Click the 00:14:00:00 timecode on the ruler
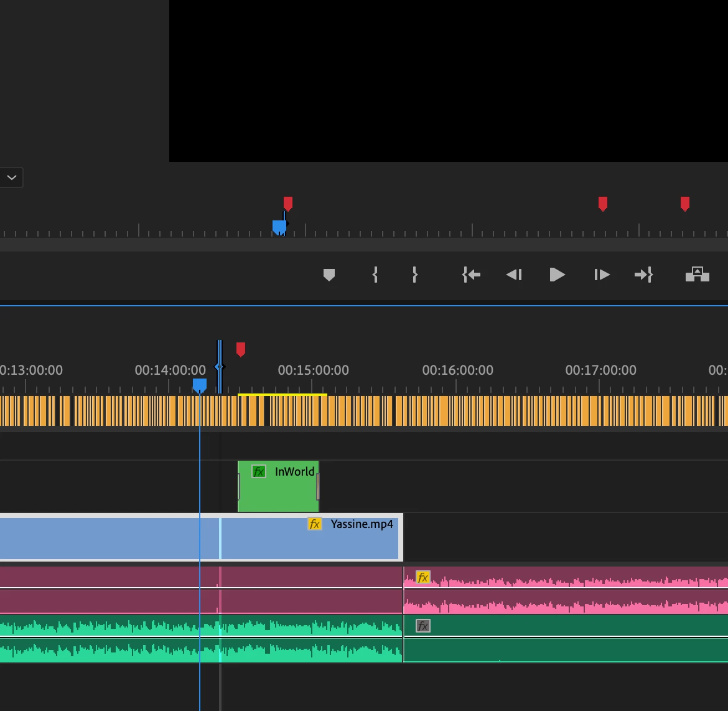The width and height of the screenshot is (728, 711). pyautogui.click(x=170, y=370)
